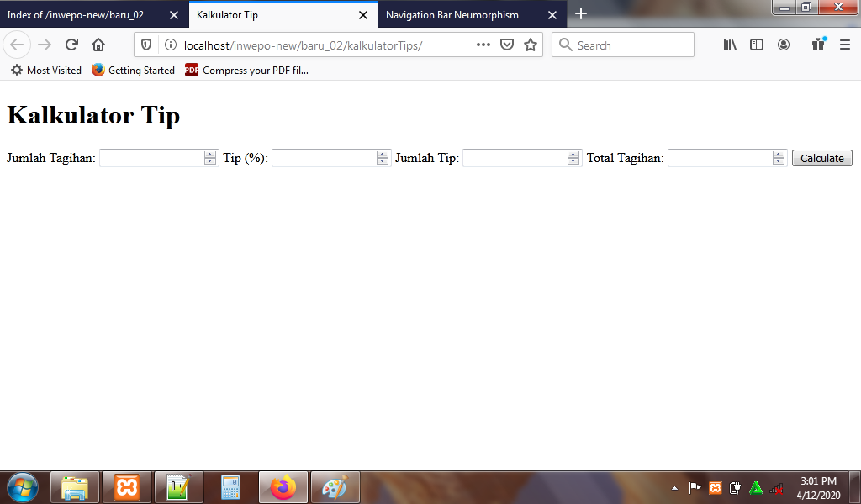Increase Total Tagihan with up arrow
Viewport: 861px width, 504px height.
point(778,154)
